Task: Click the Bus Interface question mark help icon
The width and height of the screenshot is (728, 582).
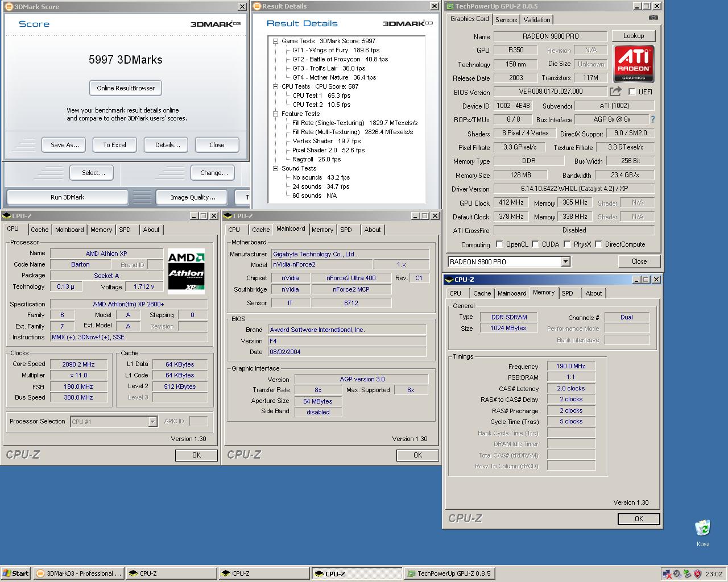Action: coord(652,119)
